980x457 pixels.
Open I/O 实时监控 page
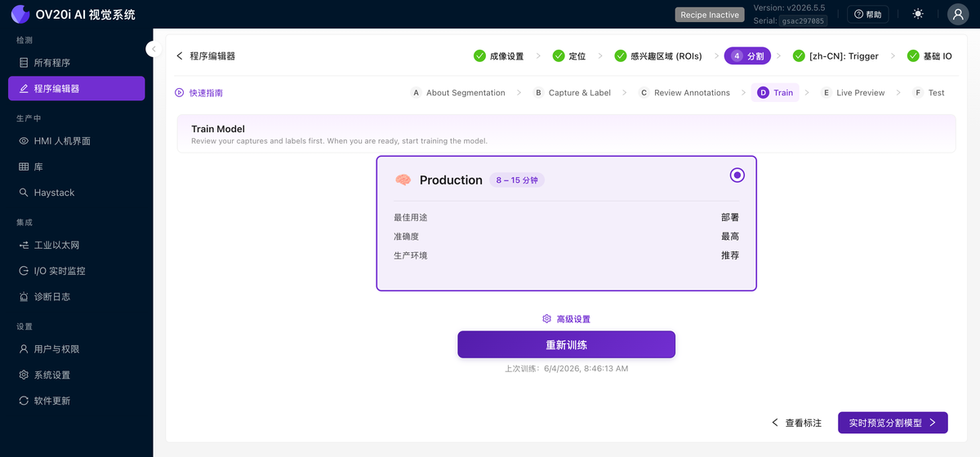pos(77,271)
